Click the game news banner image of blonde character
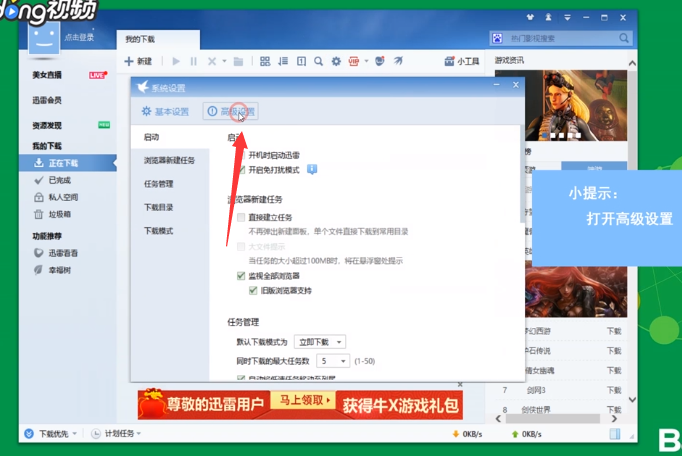Screen dimensions: 682x456 click(576, 106)
